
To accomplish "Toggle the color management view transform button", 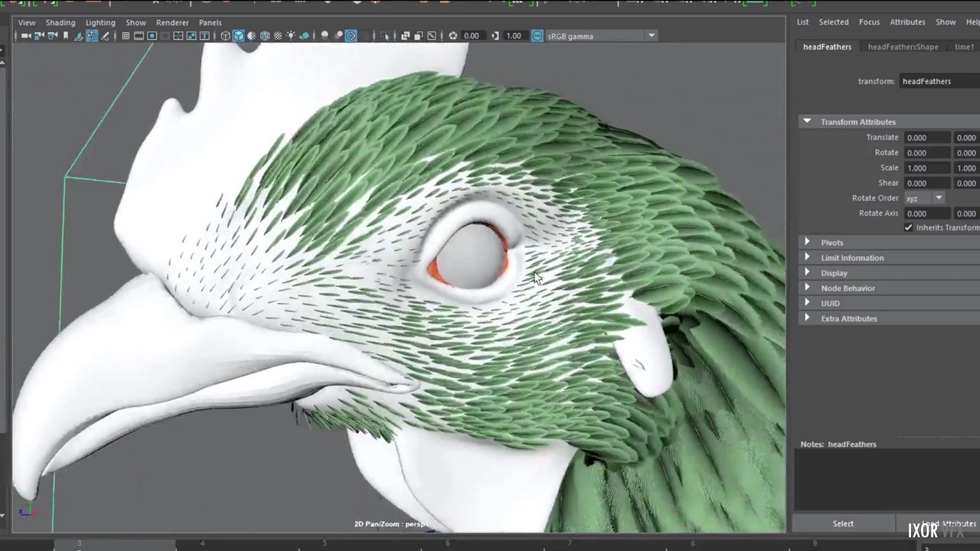I will (x=537, y=36).
